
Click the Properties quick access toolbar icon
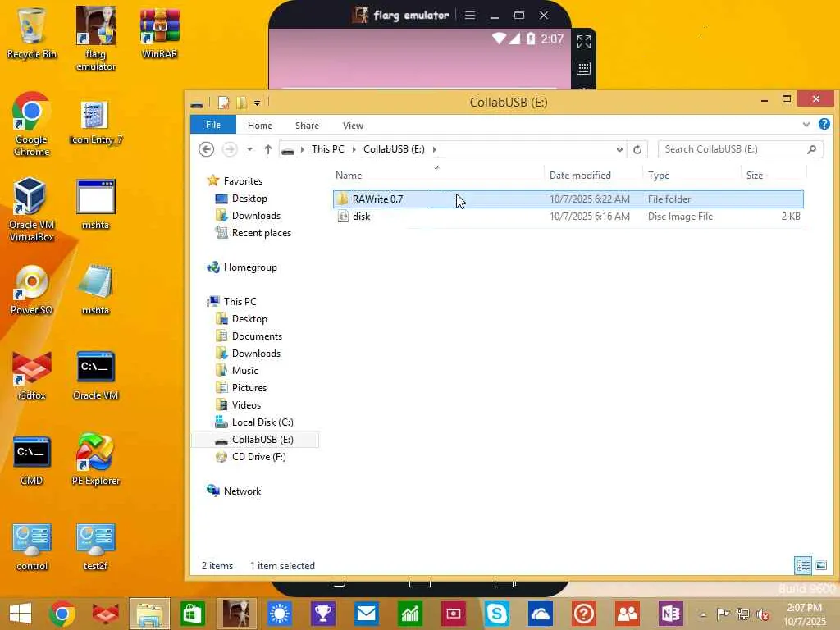[x=223, y=103]
